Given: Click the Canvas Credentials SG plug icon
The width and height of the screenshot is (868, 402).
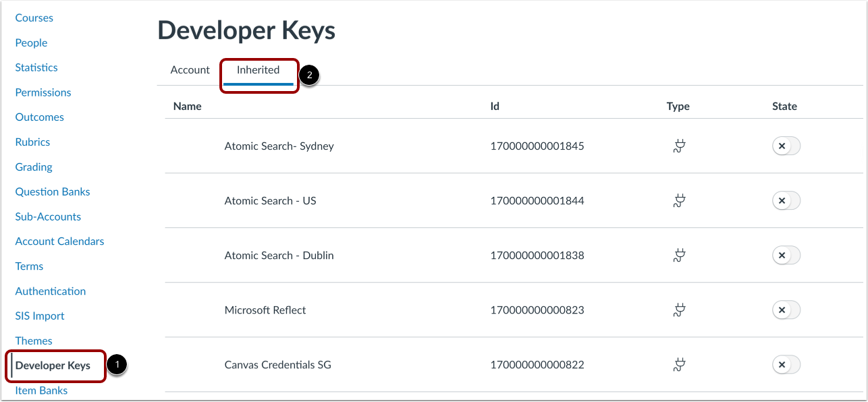Looking at the screenshot, I should [678, 364].
